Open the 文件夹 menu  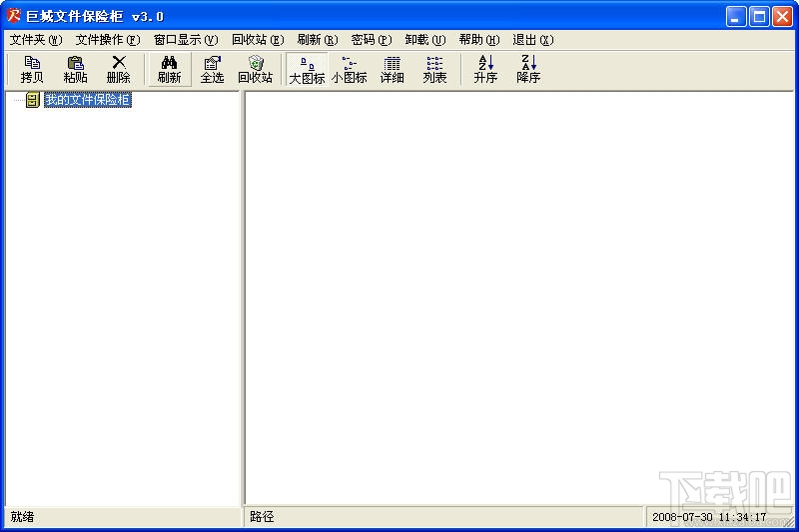pyautogui.click(x=36, y=40)
